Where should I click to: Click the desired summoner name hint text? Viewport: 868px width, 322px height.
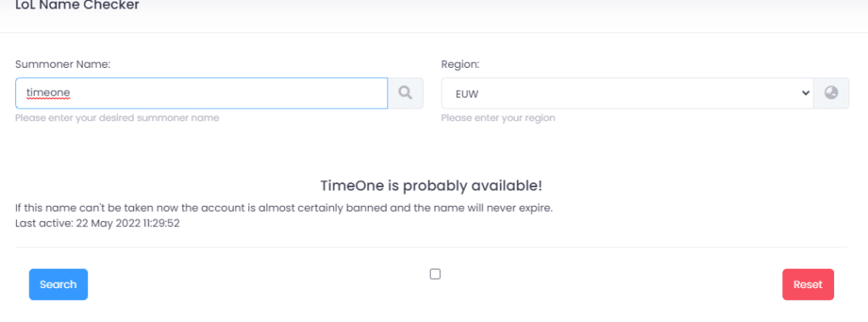[117, 118]
